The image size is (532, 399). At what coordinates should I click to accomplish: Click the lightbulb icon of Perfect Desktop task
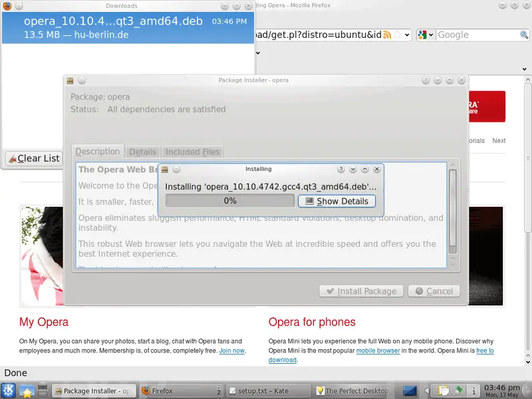pyautogui.click(x=320, y=391)
